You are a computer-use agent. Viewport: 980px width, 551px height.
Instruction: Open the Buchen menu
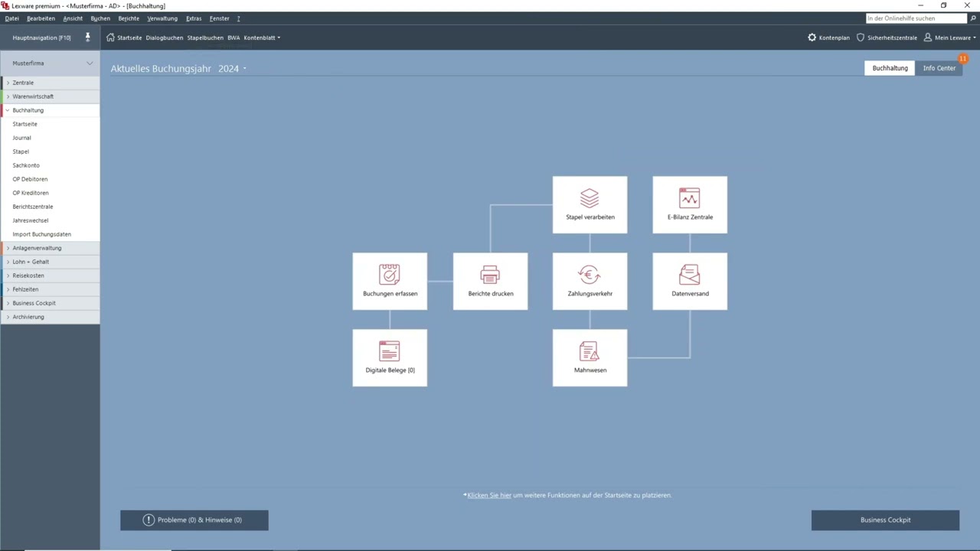point(100,18)
